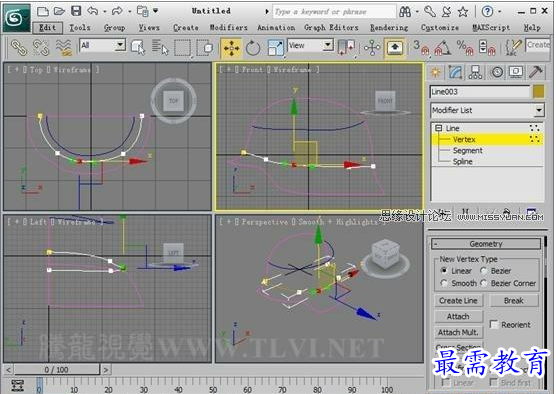Select the Move tool in toolbar
The height and width of the screenshot is (394, 556).
(x=231, y=48)
